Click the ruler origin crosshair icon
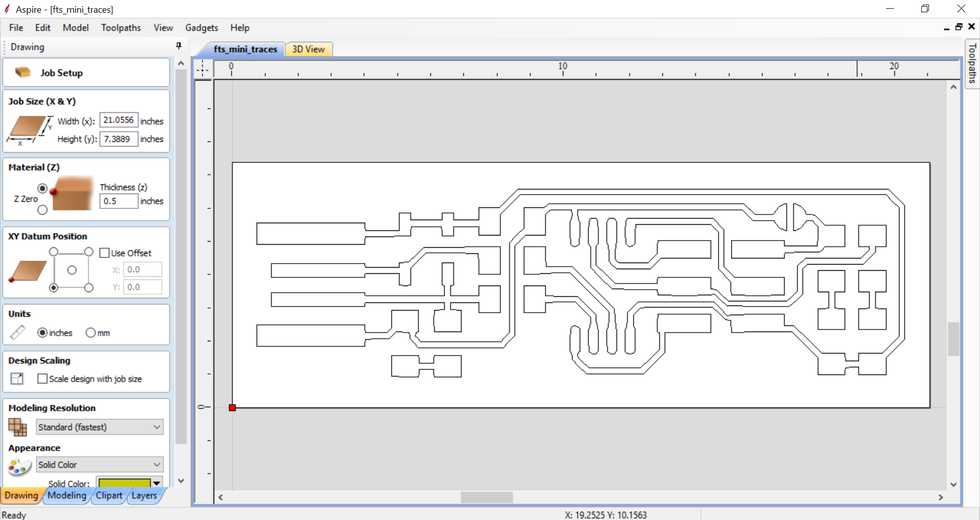Image resolution: width=980 pixels, height=520 pixels. click(x=203, y=68)
